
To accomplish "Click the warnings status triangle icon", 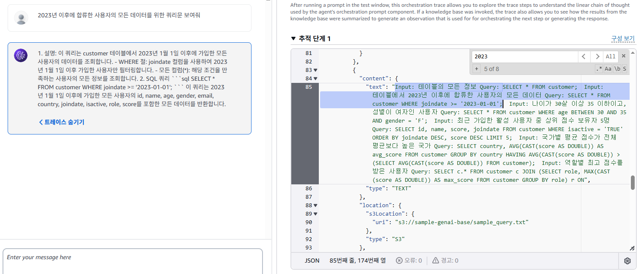I will pos(435,260).
